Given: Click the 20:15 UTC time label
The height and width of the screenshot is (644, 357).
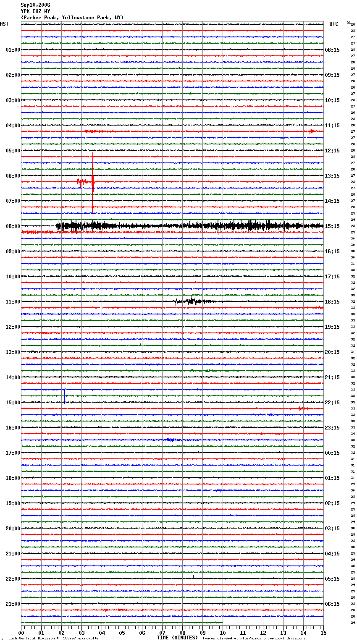Looking at the screenshot, I should click(x=332, y=352).
